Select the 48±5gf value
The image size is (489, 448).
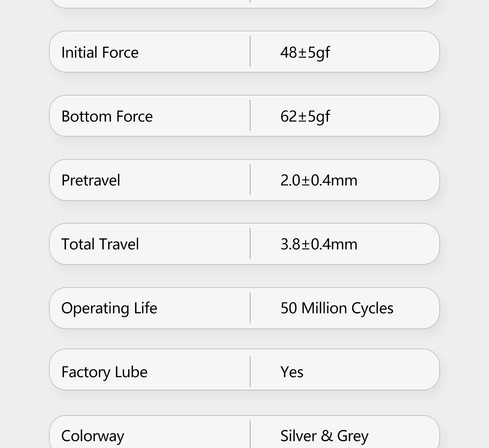[x=305, y=52]
